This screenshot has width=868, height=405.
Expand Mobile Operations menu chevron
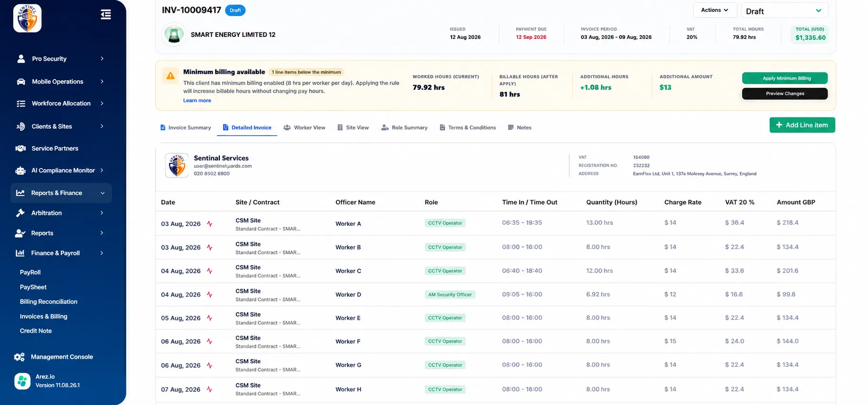coord(102,81)
